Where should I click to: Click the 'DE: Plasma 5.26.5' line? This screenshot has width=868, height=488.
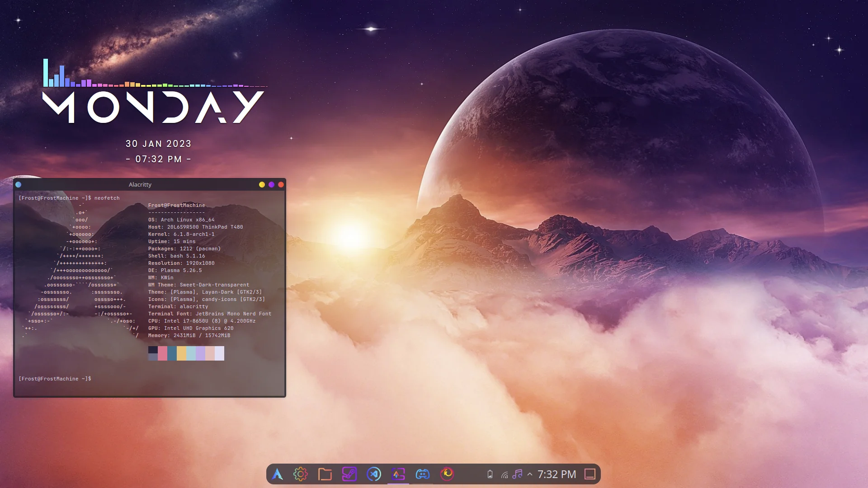(x=175, y=270)
